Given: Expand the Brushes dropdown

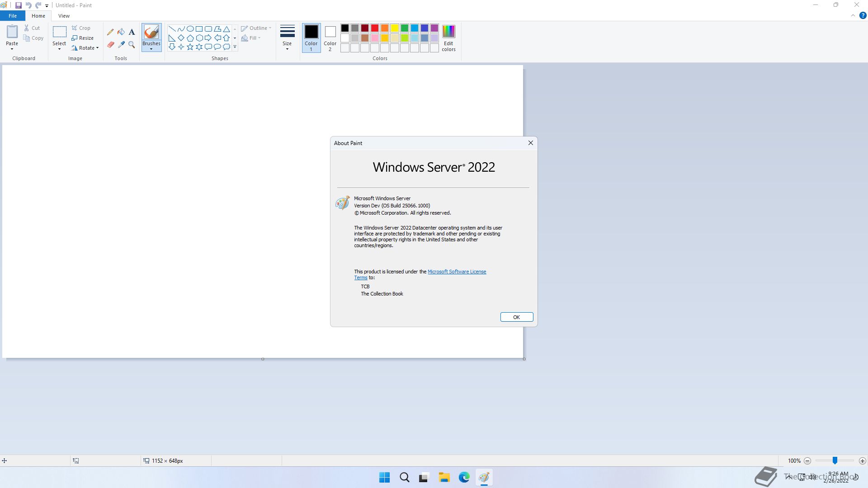Looking at the screenshot, I should click(151, 47).
